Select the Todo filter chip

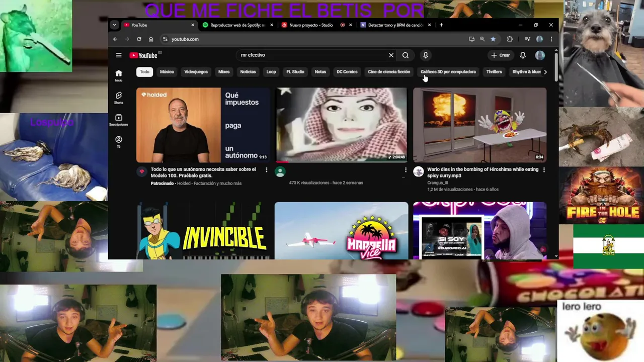[x=145, y=72]
